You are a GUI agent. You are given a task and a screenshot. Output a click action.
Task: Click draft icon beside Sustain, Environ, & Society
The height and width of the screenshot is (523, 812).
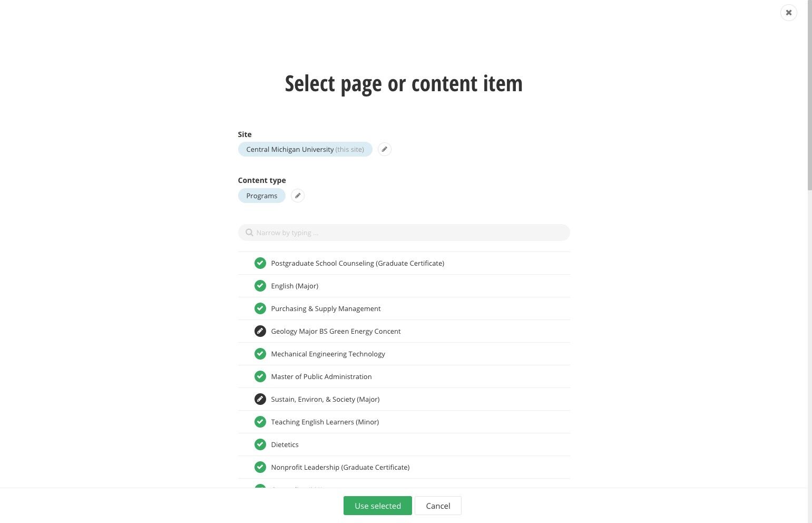tap(260, 399)
